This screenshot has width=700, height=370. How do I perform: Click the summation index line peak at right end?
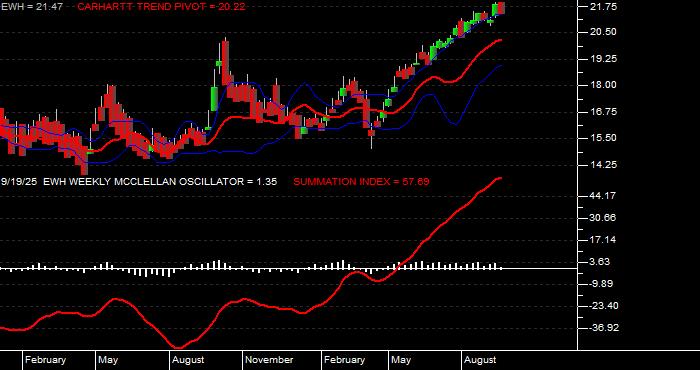tap(499, 178)
